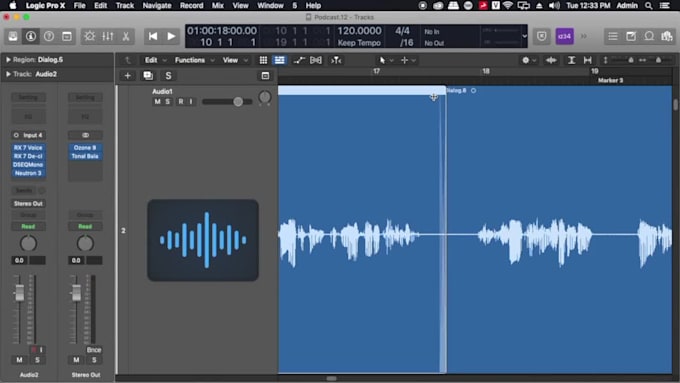Open the Window menu
This screenshot has height=383, width=680.
[270, 6]
